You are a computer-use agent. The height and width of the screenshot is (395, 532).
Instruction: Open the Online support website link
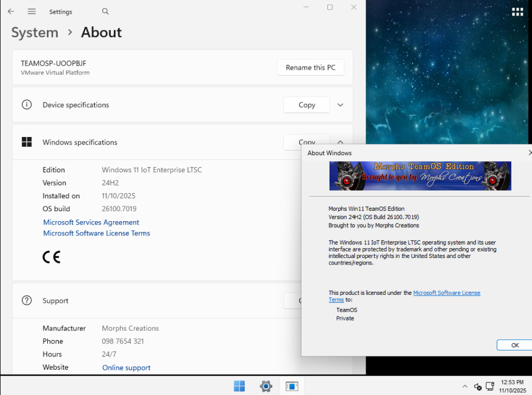[127, 367]
